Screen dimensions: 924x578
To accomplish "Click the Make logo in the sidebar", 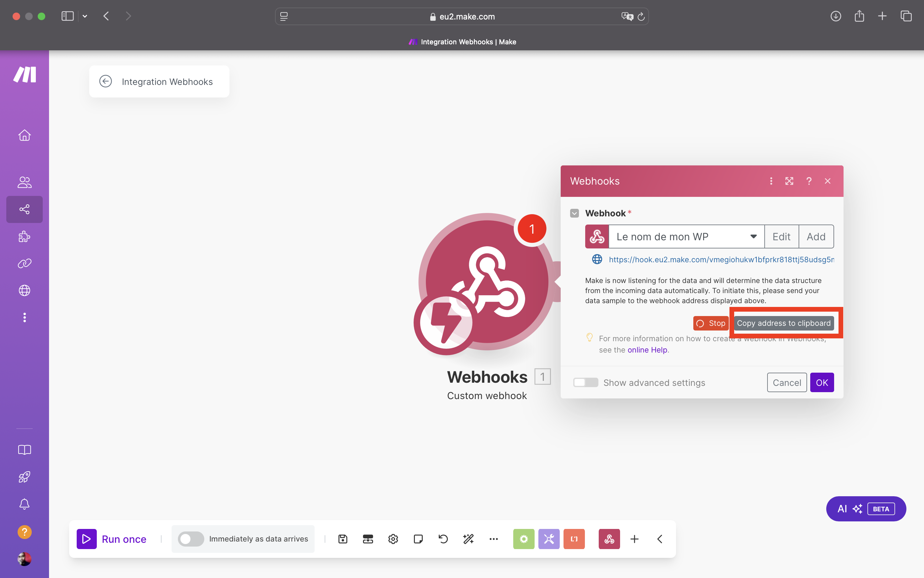I will [25, 74].
